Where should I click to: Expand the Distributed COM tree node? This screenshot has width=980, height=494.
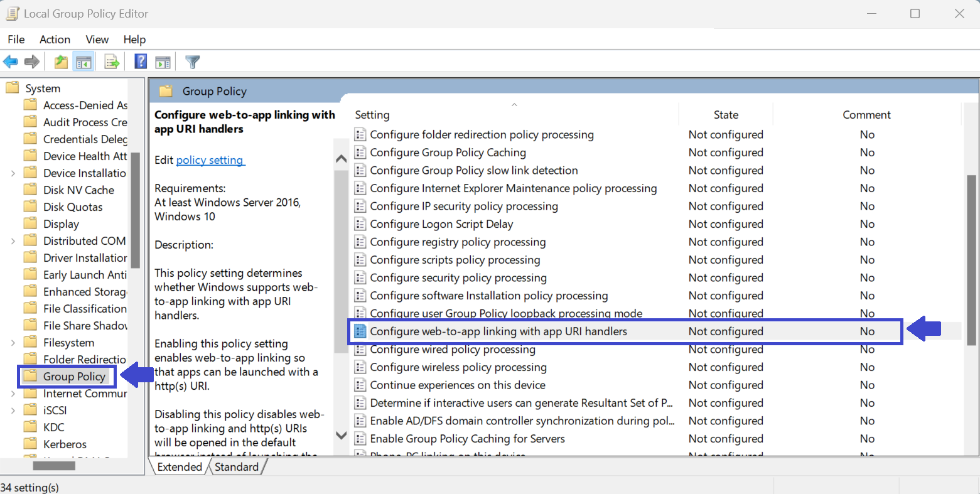13,241
